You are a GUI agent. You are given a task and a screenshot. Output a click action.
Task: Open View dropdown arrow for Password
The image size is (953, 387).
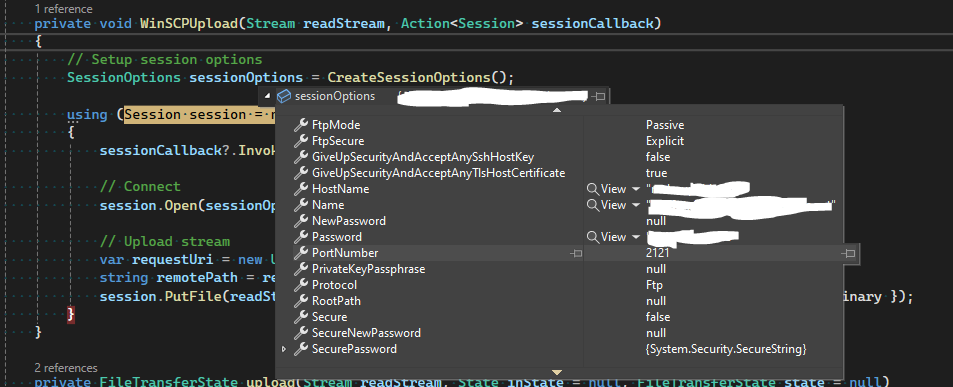tap(635, 237)
